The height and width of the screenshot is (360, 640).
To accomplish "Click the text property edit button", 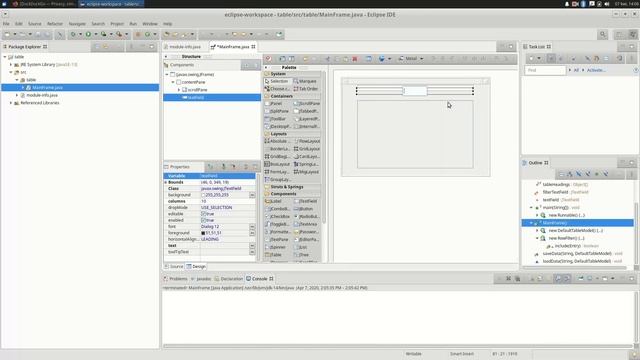I will [x=252, y=246].
